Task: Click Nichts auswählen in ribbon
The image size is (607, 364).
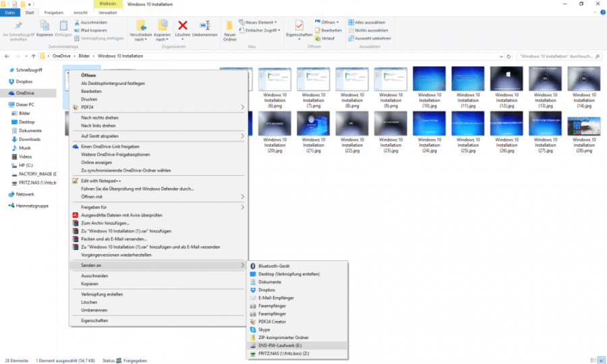Action: tap(368, 30)
